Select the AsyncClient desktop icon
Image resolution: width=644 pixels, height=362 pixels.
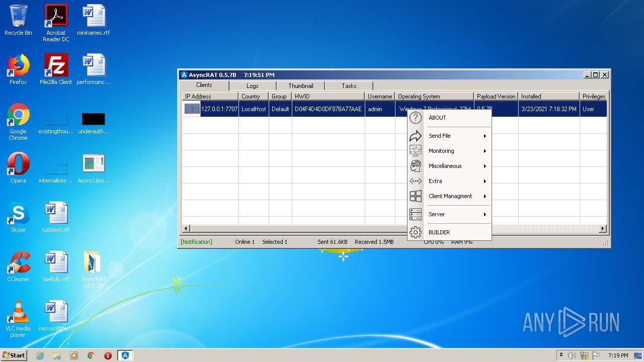coord(94,168)
